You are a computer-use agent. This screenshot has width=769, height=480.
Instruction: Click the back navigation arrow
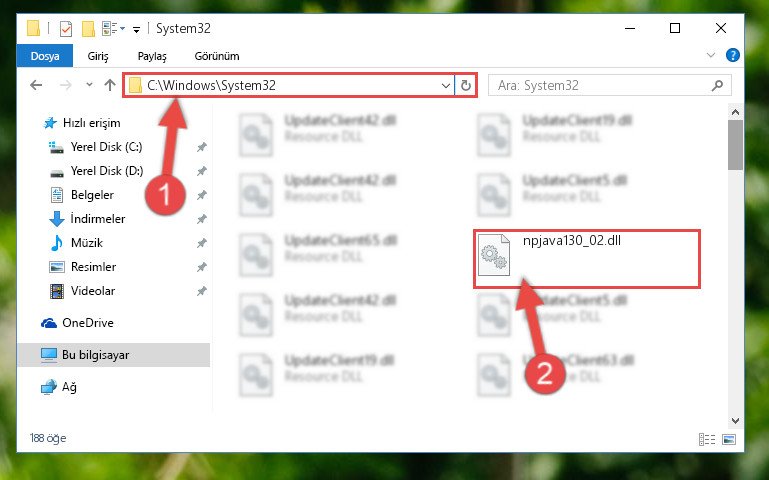(x=36, y=85)
